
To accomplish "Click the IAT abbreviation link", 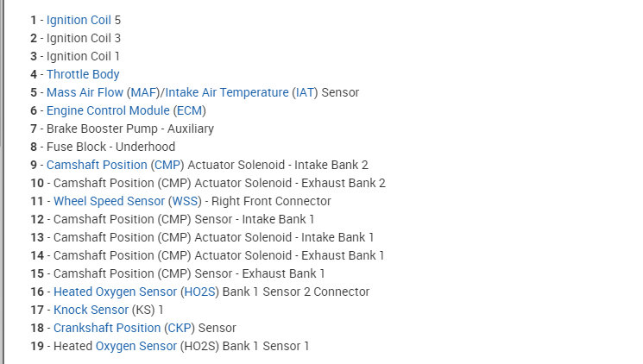I will point(304,92).
